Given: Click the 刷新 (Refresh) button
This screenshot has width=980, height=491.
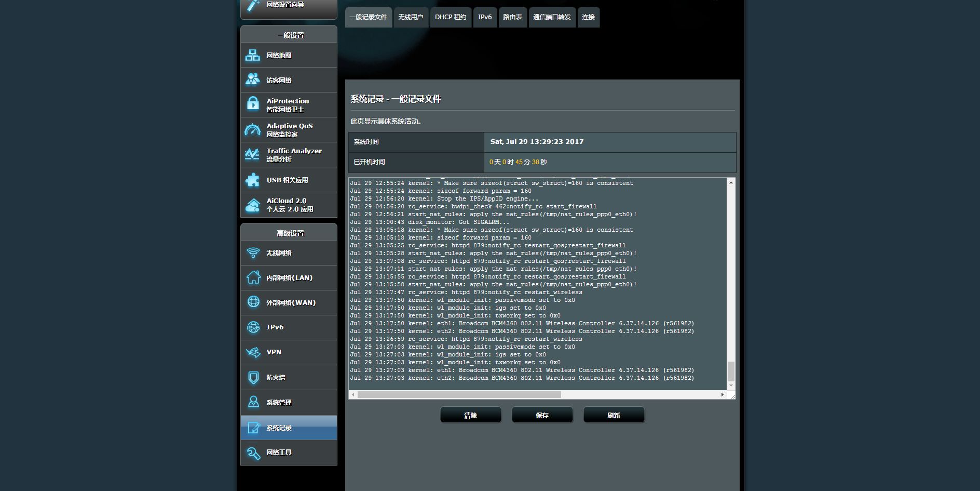Looking at the screenshot, I should click(x=614, y=415).
